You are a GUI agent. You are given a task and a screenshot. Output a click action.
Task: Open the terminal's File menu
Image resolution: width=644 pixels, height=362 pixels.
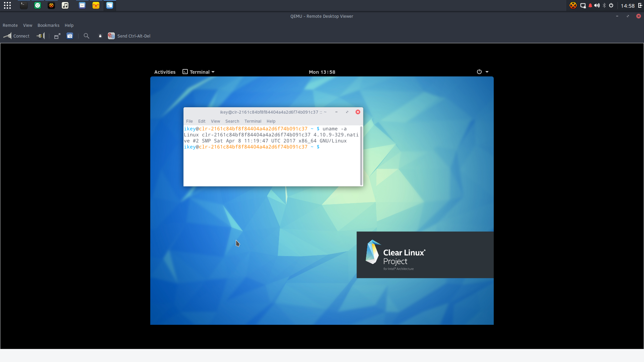click(x=190, y=121)
